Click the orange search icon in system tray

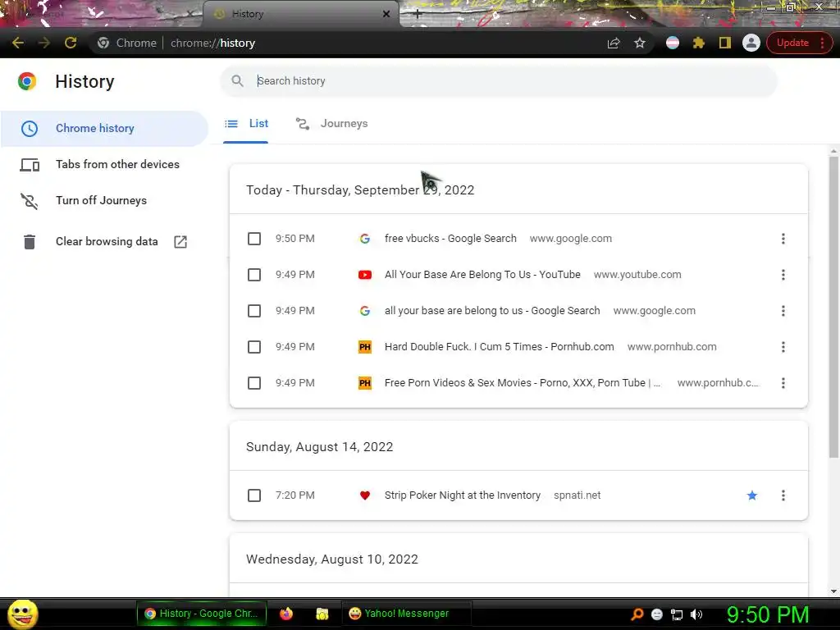(637, 614)
